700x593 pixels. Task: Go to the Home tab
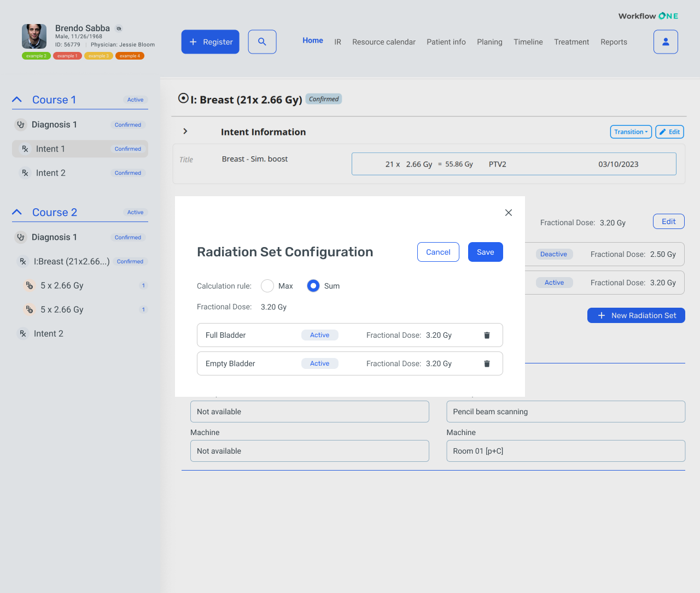313,40
